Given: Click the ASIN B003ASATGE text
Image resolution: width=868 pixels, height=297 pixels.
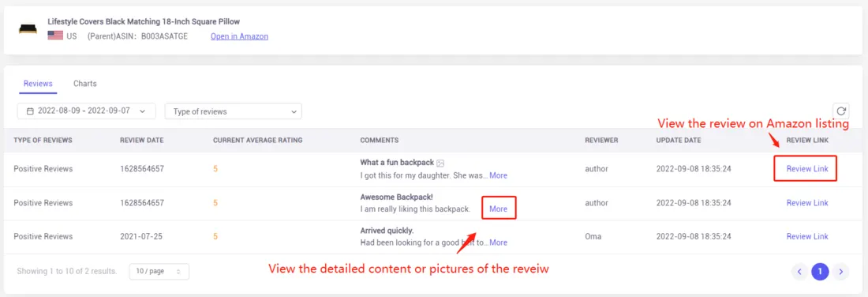Looking at the screenshot, I should pyautogui.click(x=164, y=36).
